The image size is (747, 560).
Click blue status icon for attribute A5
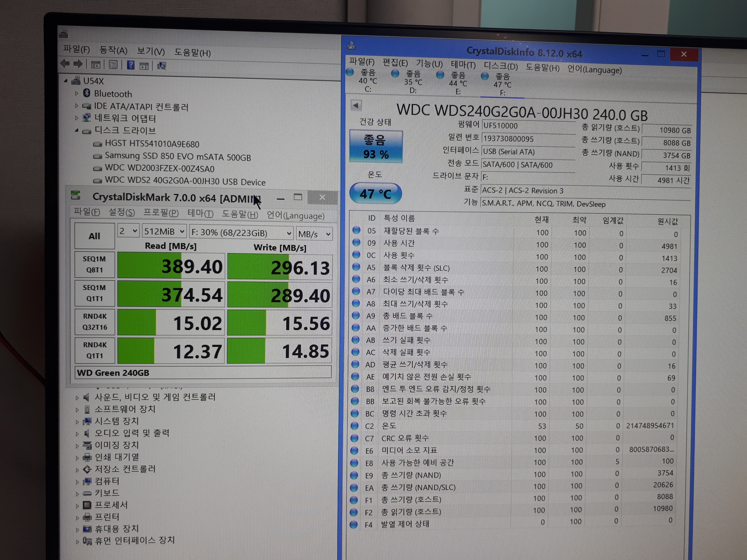356,267
